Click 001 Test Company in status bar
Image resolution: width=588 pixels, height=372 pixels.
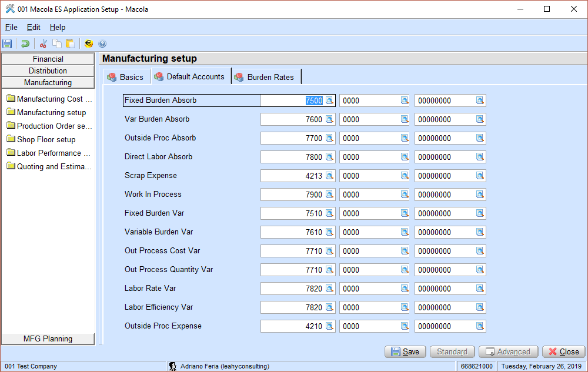[x=31, y=366]
